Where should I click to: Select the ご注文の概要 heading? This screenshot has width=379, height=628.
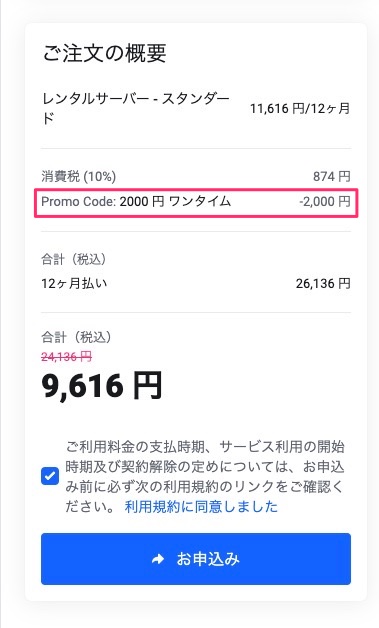[104, 53]
